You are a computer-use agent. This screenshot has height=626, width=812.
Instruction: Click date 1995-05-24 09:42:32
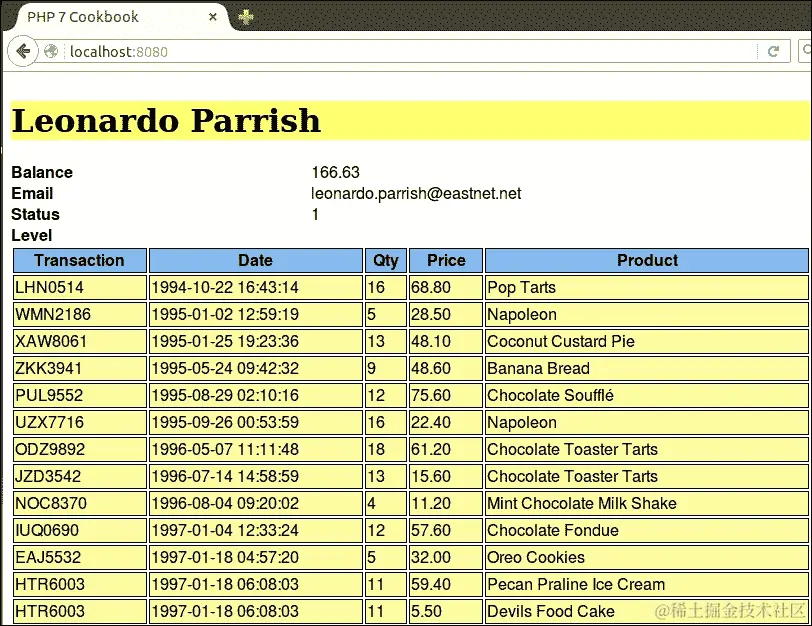[256, 368]
